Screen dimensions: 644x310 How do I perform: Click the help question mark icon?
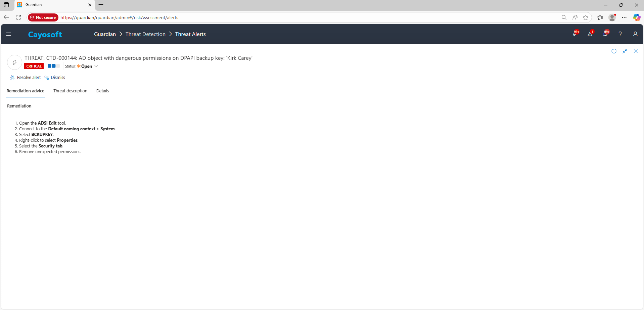[x=620, y=34]
